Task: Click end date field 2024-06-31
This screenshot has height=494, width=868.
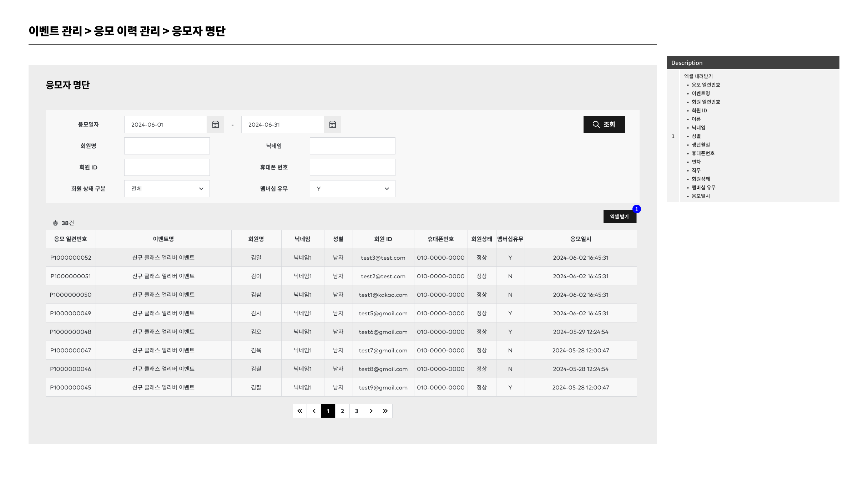Action: tap(283, 124)
